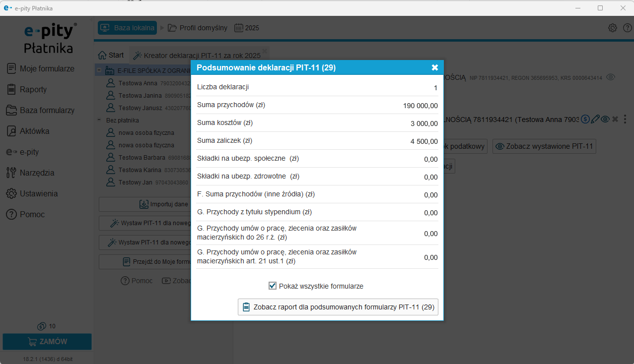Click the pencil edit icon for the declaration
The height and width of the screenshot is (364, 634).
(595, 119)
